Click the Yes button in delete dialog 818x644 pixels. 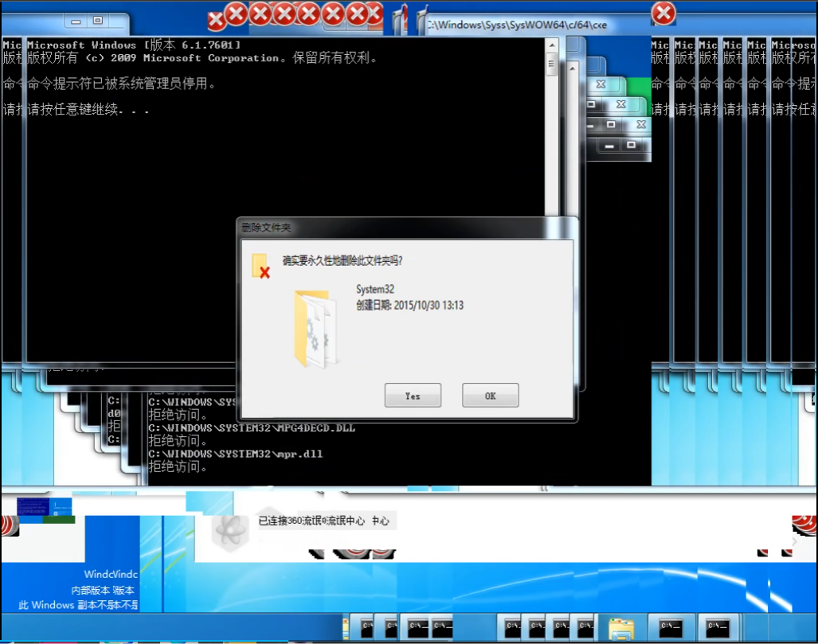coord(413,396)
